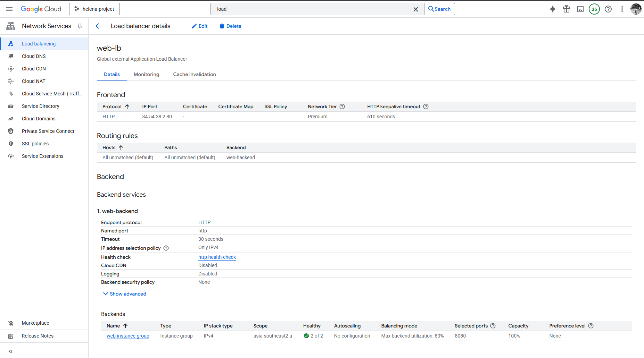The height and width of the screenshot is (358, 644).
Task: Click the Delete load balancer button
Action: click(x=230, y=26)
